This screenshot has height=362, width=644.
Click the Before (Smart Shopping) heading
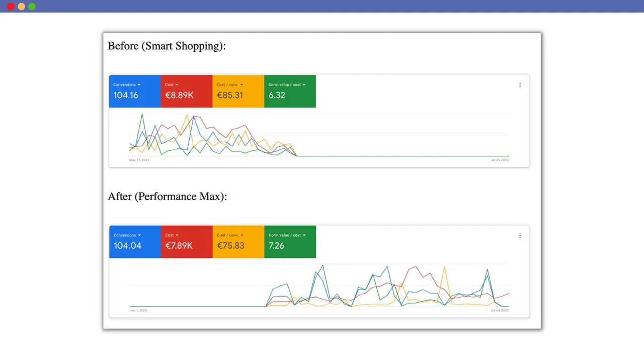[167, 46]
